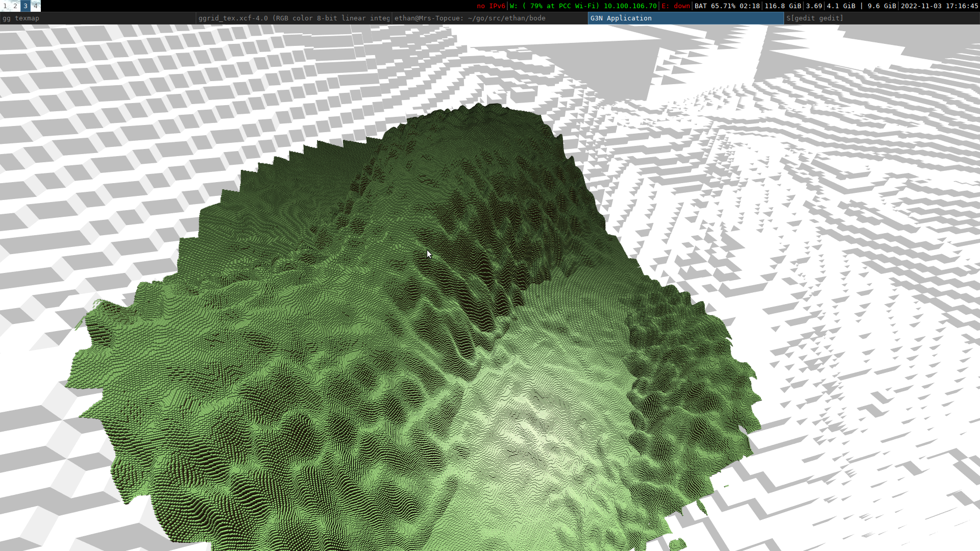This screenshot has width=980, height=551.
Task: Switch to the ggrid_tex.xcf GIMP tab
Action: [x=293, y=18]
